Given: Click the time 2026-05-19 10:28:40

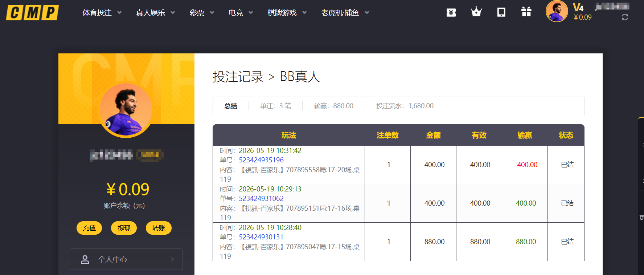Looking at the screenshot, I should point(270,227).
